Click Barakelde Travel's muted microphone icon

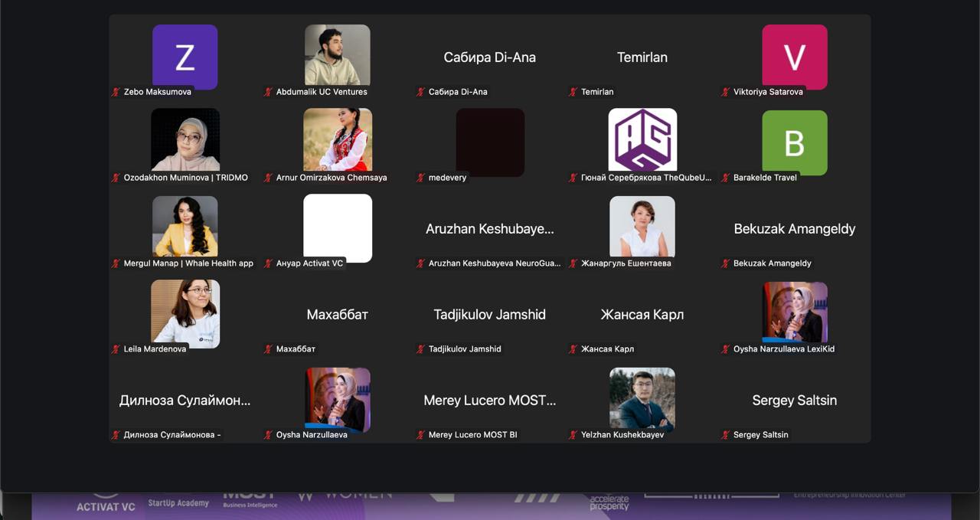(726, 178)
